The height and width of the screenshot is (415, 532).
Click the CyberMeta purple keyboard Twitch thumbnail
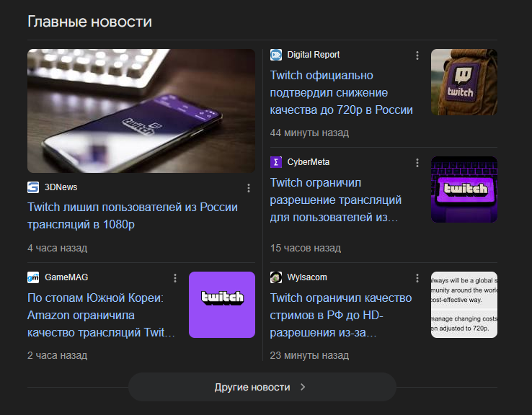464,189
